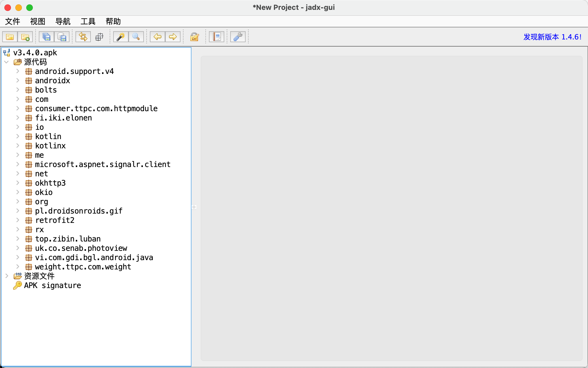Toggle the flatten packages icon

[99, 37]
